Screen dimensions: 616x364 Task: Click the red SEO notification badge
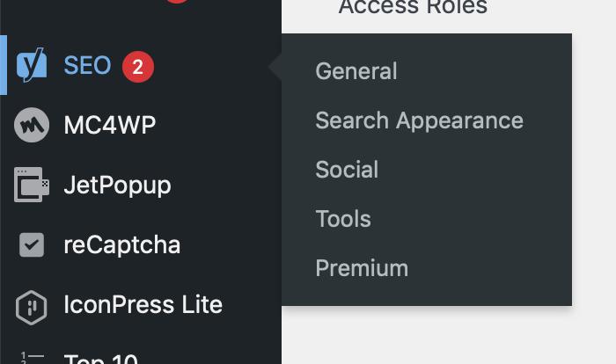pos(138,66)
